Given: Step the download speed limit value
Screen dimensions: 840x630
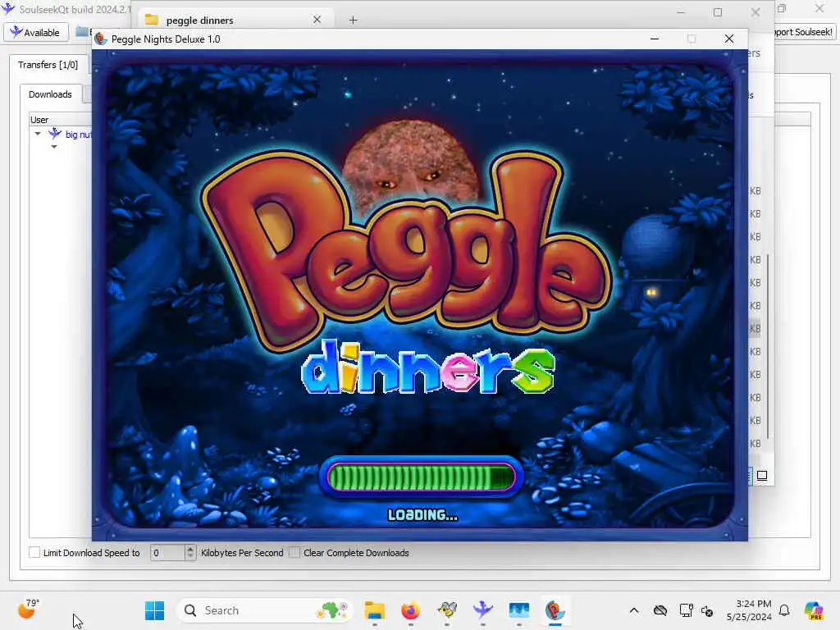Looking at the screenshot, I should [x=190, y=552].
